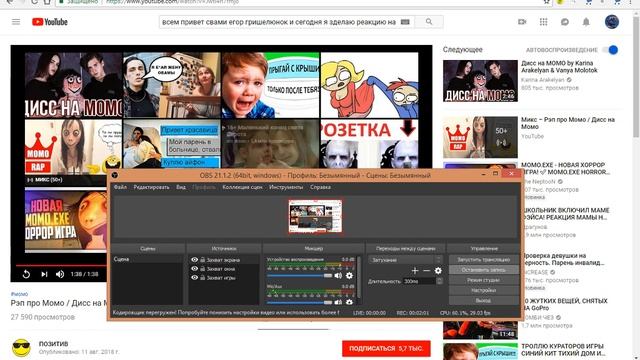Click the red ПОДПИСАТЬСЯ button
640x360 pixels.
click(386, 349)
